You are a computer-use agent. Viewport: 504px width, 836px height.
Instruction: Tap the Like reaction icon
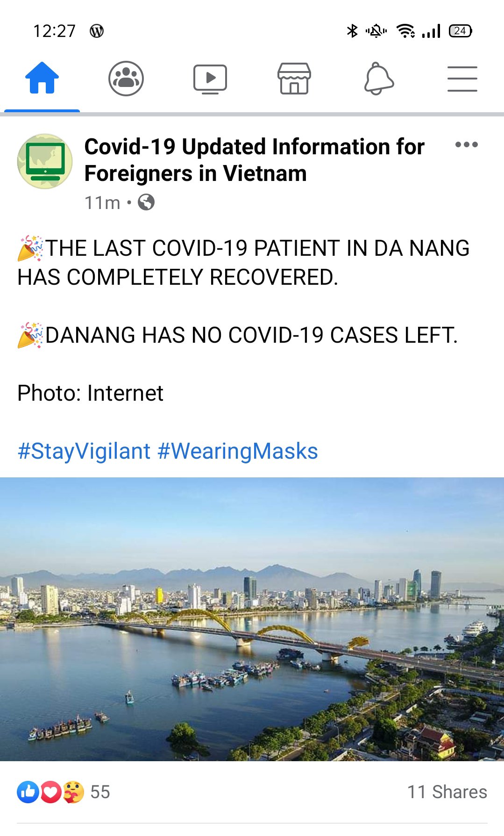tap(28, 792)
